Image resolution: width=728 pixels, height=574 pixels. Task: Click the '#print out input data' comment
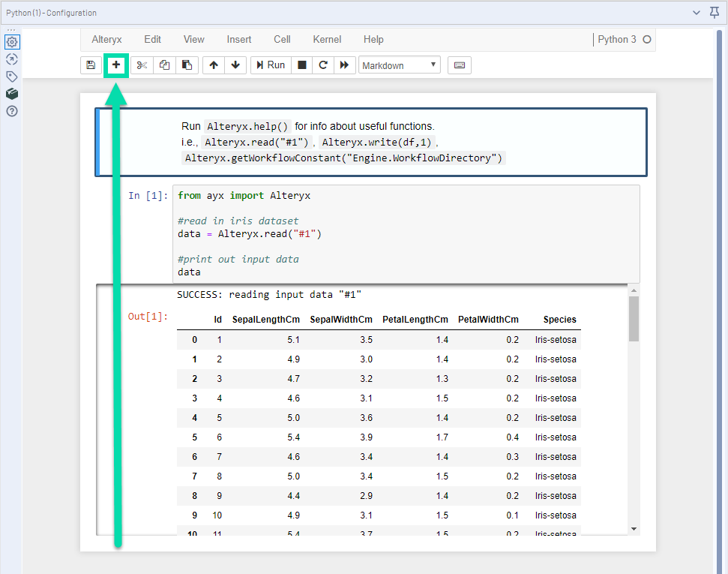click(x=238, y=260)
